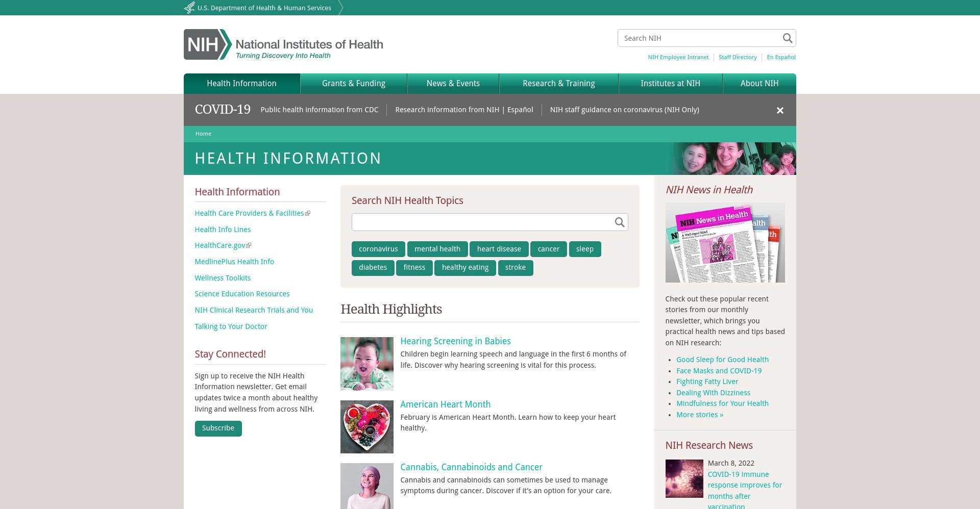Click the woman in headscarf thumbnail
This screenshot has width=980, height=509.
(367, 486)
